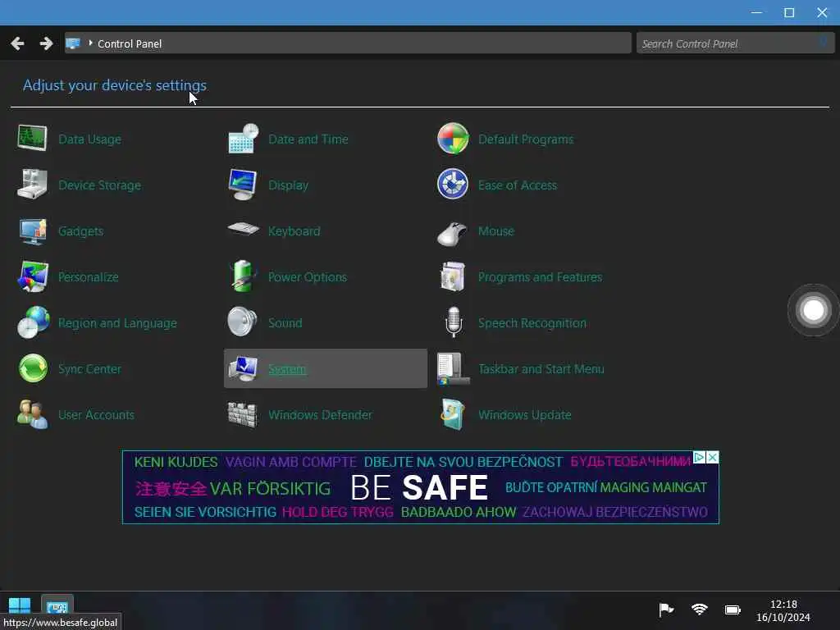Open the Region and Language globe icon

tap(33, 322)
